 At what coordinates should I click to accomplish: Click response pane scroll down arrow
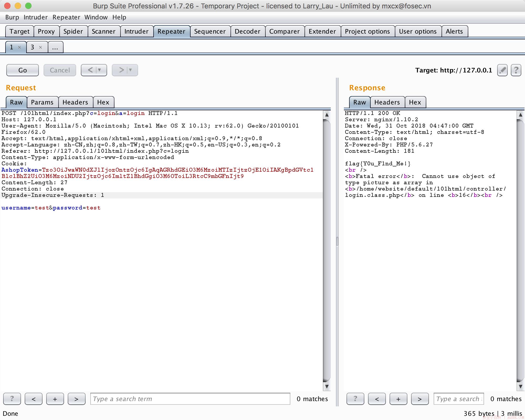(521, 386)
